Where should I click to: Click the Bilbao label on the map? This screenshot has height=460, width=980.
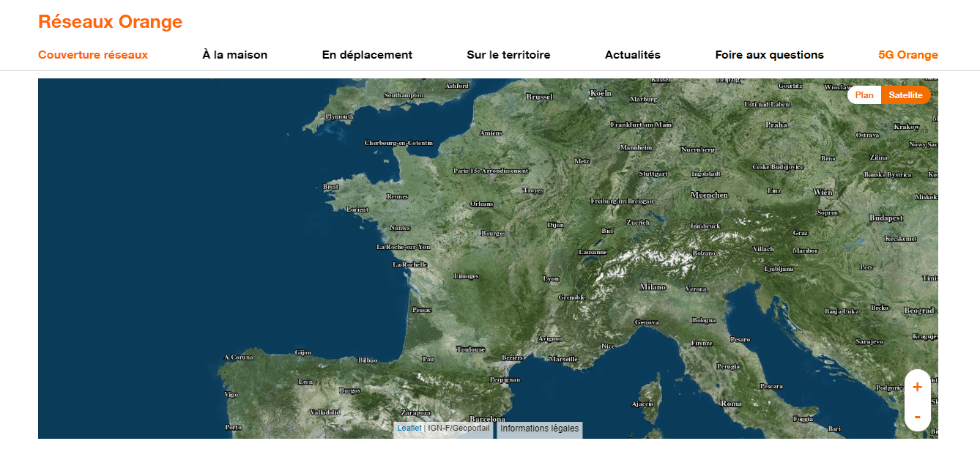[x=368, y=360]
